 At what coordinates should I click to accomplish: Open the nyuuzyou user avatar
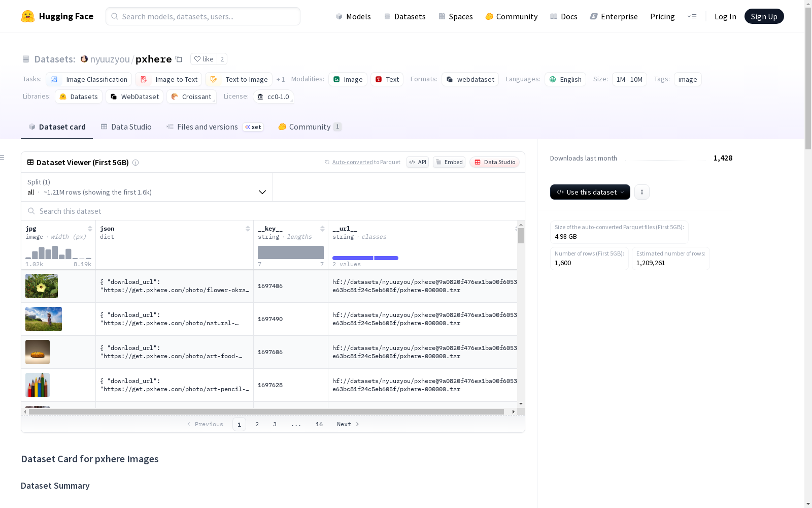pyautogui.click(x=84, y=59)
